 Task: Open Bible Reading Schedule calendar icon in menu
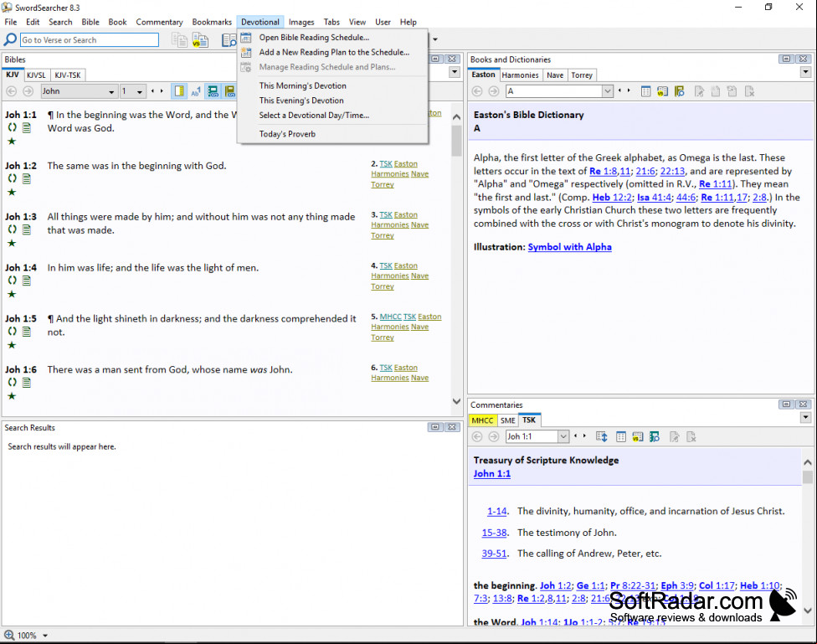point(246,38)
